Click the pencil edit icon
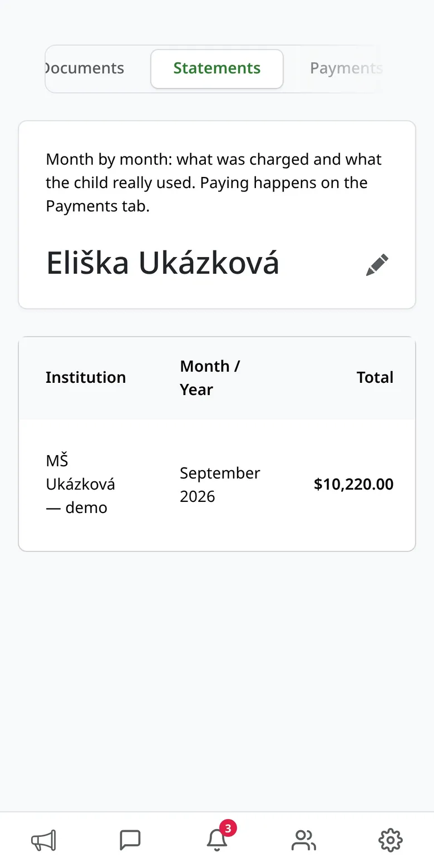 pyautogui.click(x=377, y=265)
